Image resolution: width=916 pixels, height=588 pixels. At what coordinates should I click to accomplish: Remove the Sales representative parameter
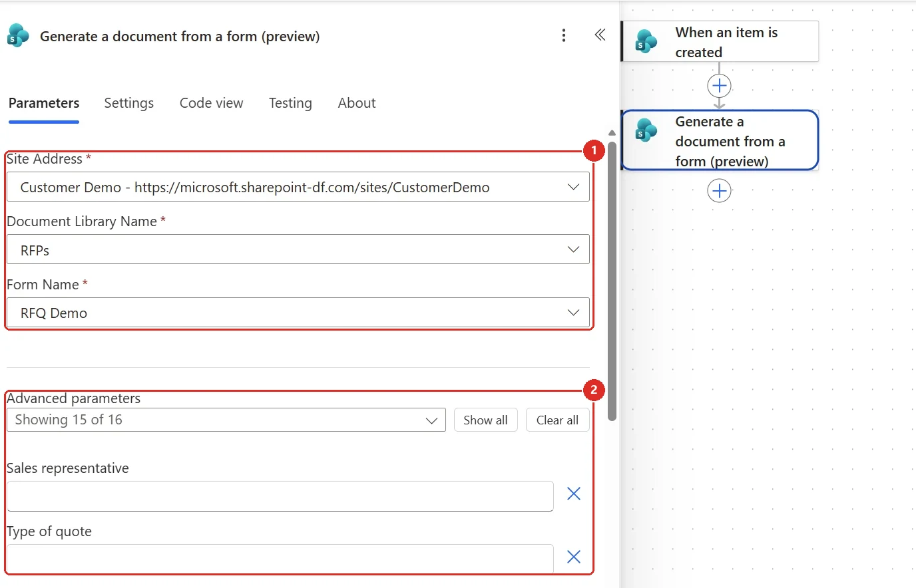[x=574, y=494]
